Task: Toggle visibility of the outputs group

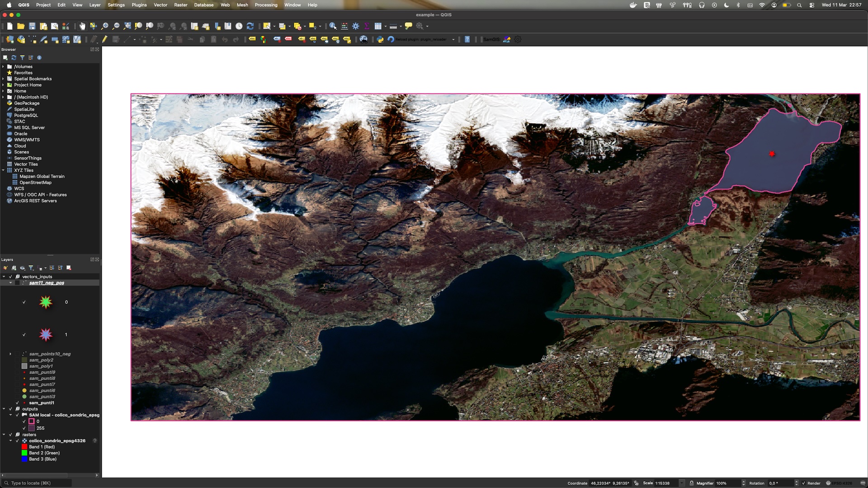Action: click(10, 409)
